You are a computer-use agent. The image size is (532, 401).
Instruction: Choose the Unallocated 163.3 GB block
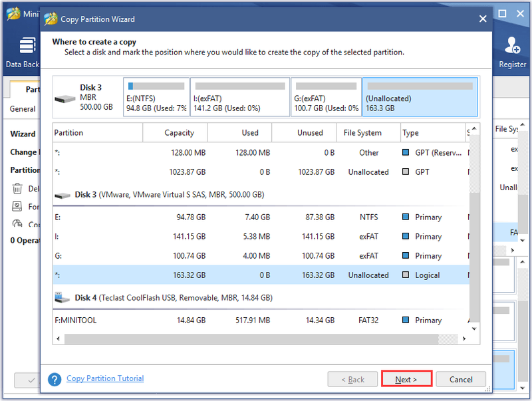(x=420, y=97)
